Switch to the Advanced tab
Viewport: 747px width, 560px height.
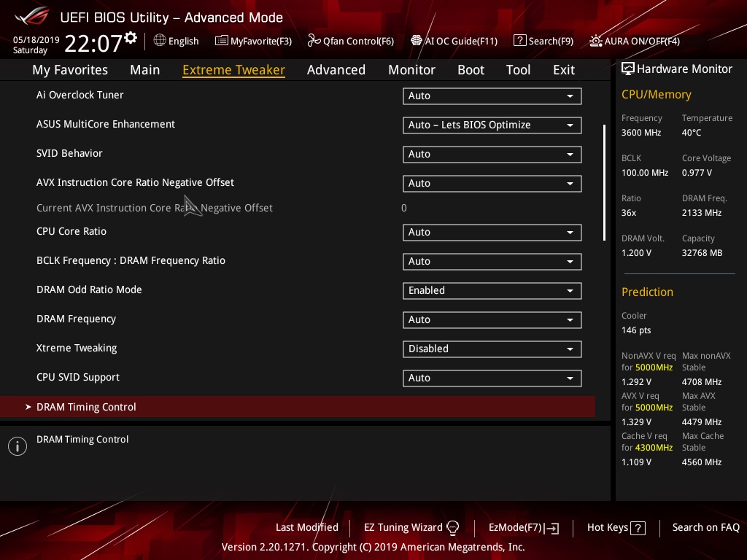tap(336, 70)
